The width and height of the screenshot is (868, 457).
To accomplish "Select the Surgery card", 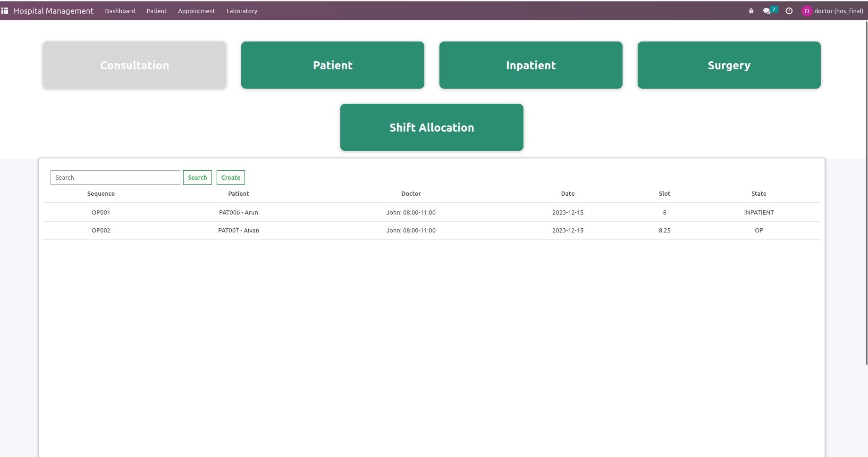I will pos(729,65).
